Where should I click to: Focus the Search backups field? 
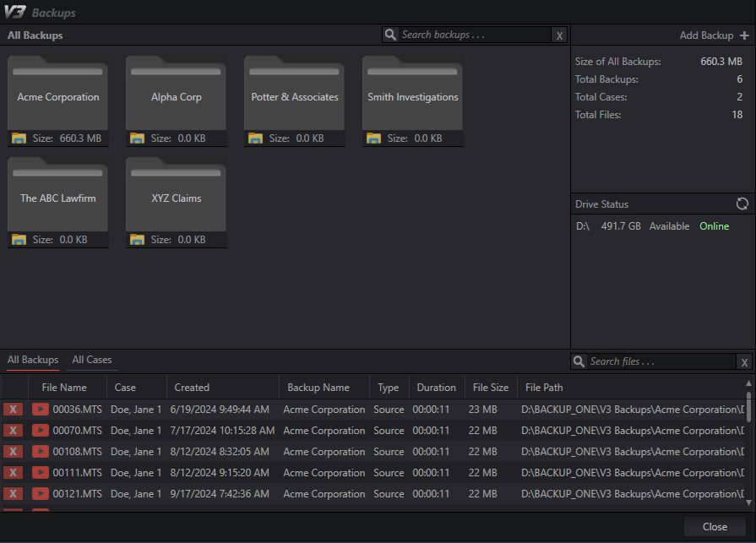475,35
